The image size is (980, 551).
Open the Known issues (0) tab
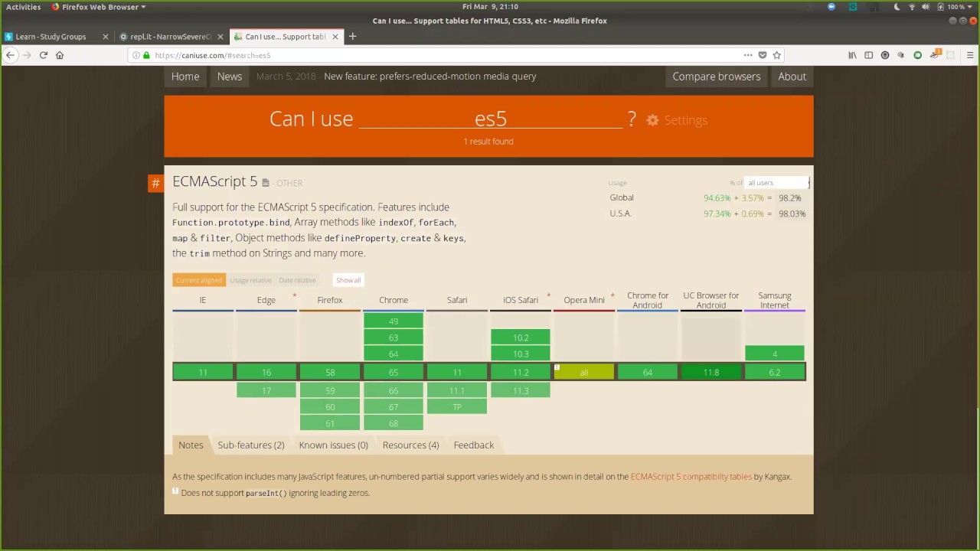(333, 445)
